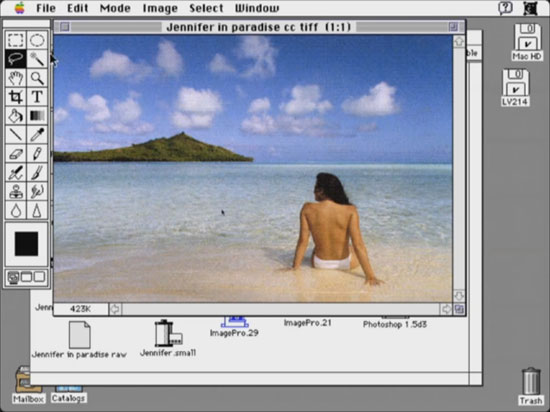This screenshot has width=550, height=412.
Task: Select the Rubber Stamp tool
Action: 16,191
